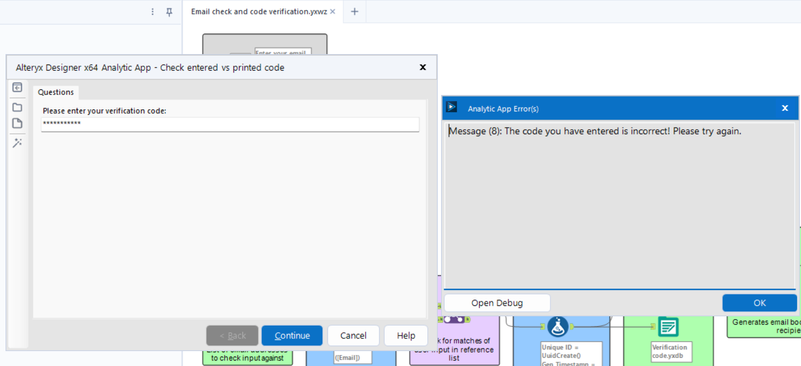Screen dimensions: 801x366
Task: Pin the left panel with the pushpin icon
Action: coord(170,11)
